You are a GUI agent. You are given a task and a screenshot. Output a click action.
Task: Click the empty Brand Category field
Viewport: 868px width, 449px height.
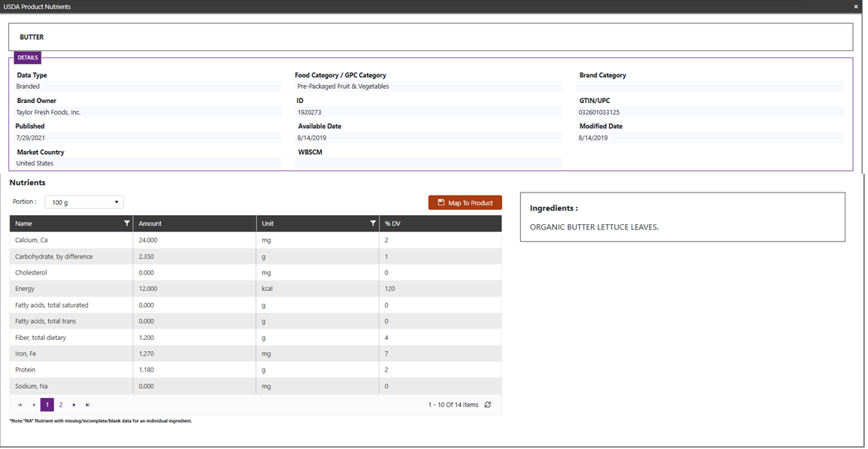710,86
